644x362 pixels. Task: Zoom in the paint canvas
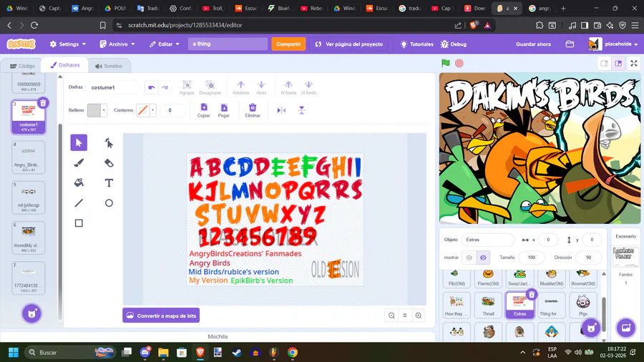[x=419, y=315]
